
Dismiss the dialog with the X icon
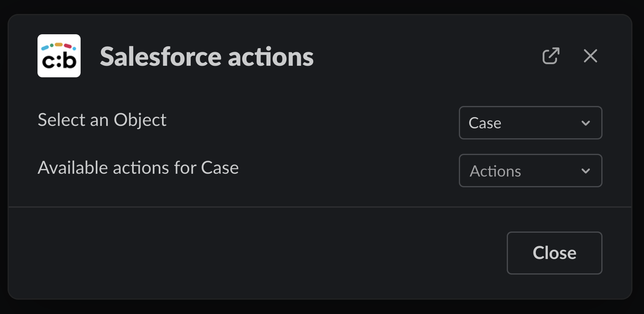click(590, 56)
